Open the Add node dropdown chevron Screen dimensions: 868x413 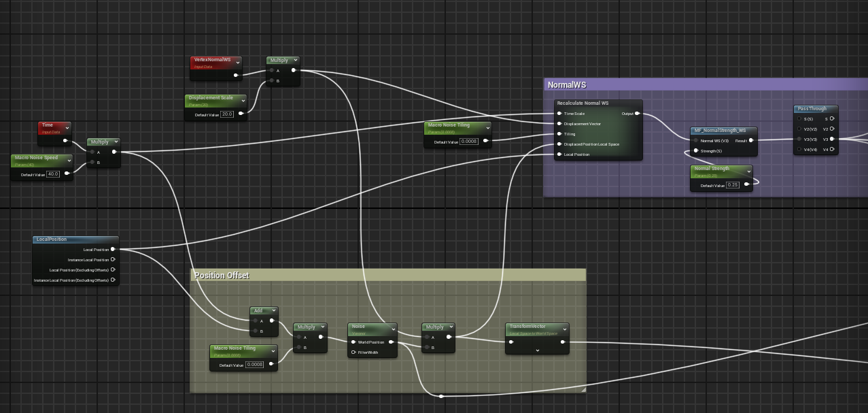(273, 310)
